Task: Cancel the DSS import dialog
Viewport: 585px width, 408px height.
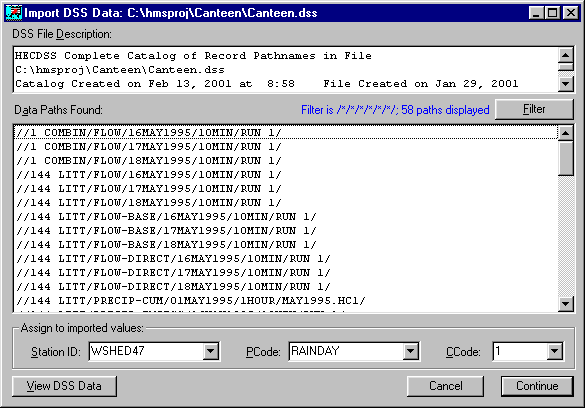Action: click(x=445, y=386)
